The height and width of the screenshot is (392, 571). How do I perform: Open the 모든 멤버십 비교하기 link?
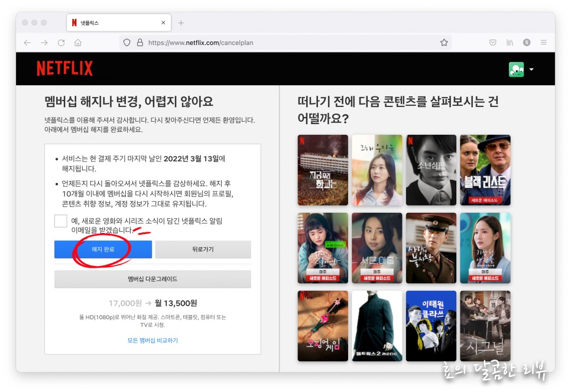point(153,341)
